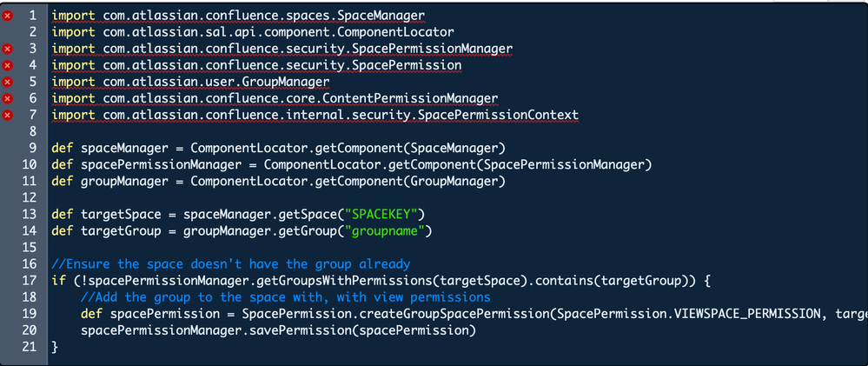Viewport: 868px width, 366px height.
Task: Open the error marker on line 6
Action: click(x=7, y=98)
